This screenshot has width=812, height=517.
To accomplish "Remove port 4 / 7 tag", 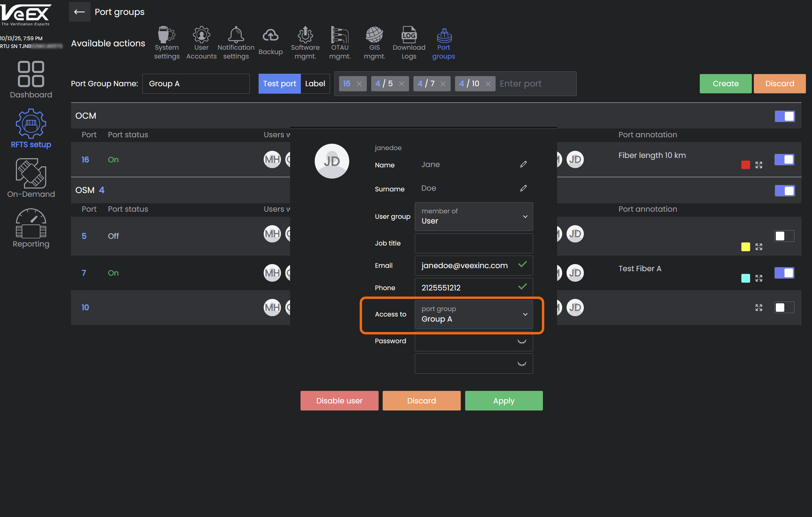I will click(x=443, y=84).
